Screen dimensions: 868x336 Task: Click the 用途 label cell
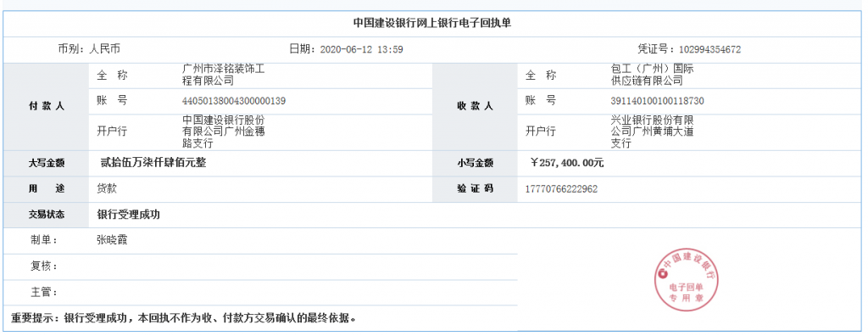pos(46,189)
